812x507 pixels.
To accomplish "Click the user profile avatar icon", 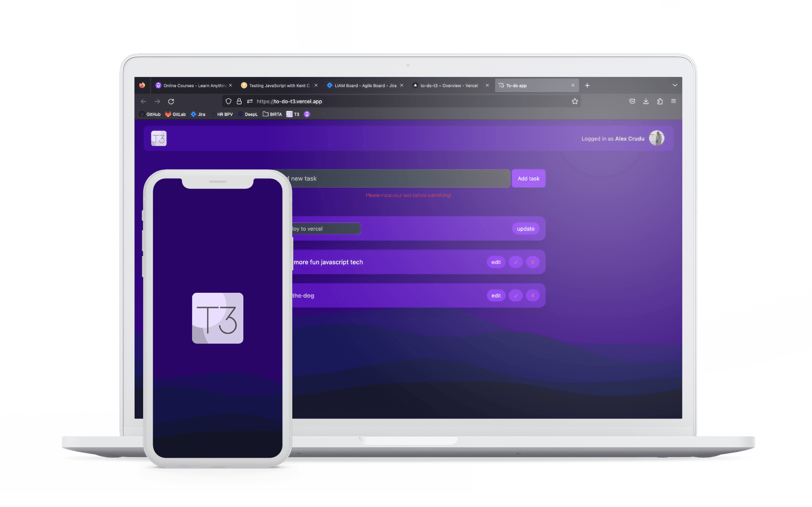I will click(x=657, y=139).
